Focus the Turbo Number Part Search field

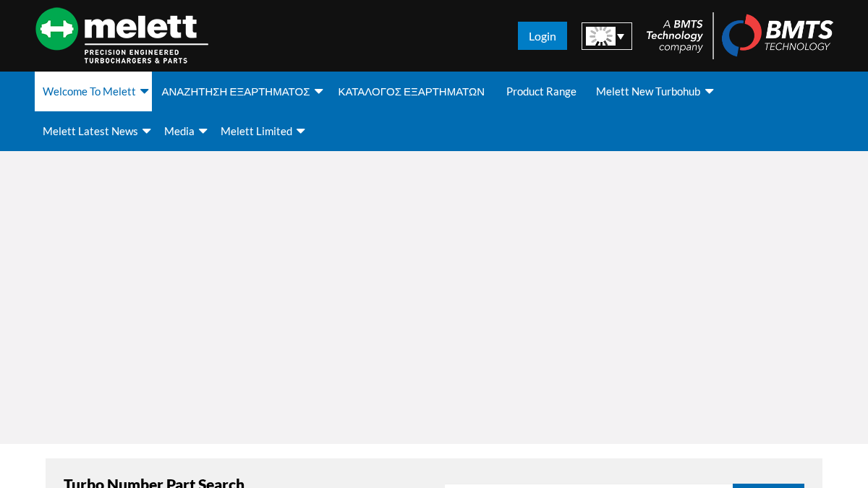(x=589, y=486)
